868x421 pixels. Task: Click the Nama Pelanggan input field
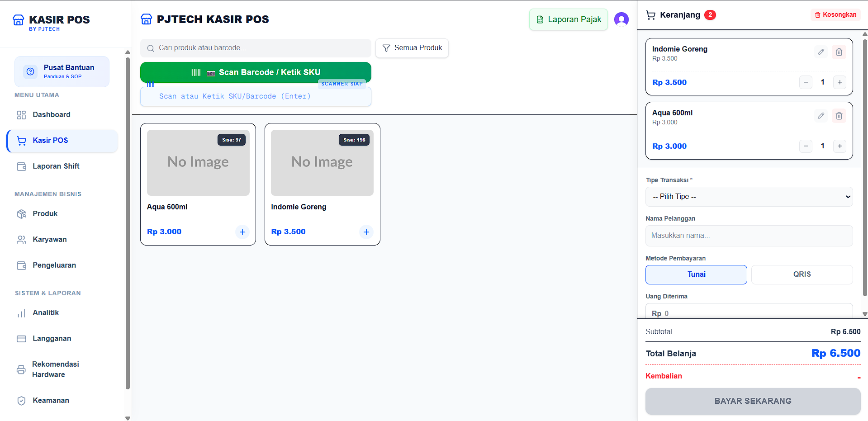(x=749, y=236)
